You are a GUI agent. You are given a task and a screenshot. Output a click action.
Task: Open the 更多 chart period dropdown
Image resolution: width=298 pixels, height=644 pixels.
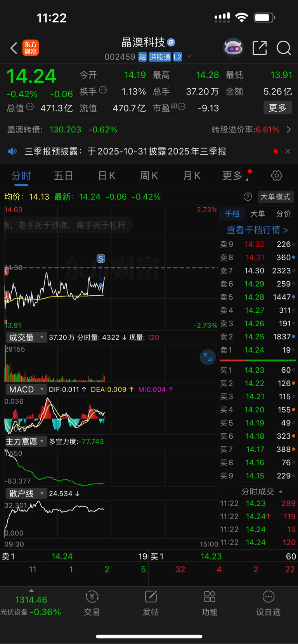[x=236, y=176]
